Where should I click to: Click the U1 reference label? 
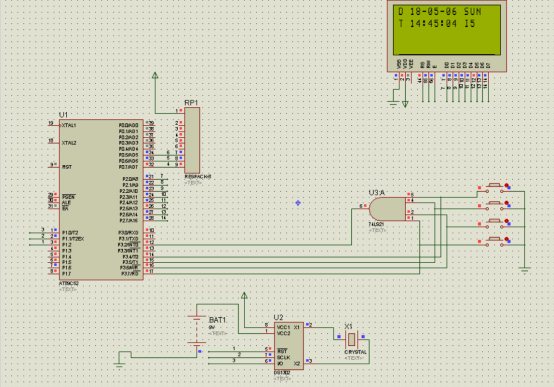(x=63, y=115)
